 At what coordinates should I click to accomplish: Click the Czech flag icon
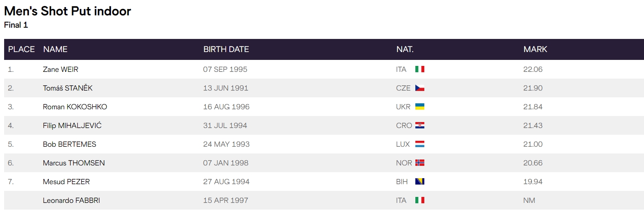419,88
